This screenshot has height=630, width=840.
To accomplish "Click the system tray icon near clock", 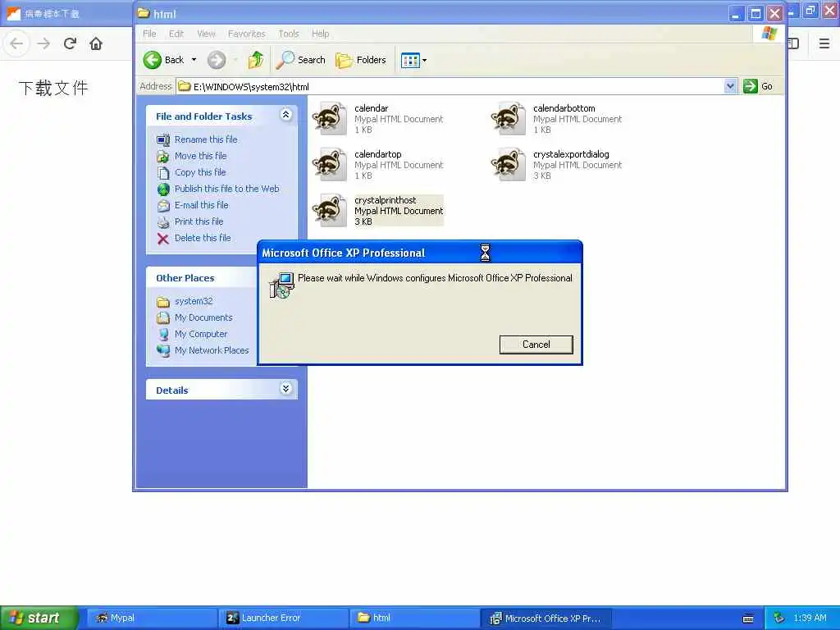I will point(779,619).
